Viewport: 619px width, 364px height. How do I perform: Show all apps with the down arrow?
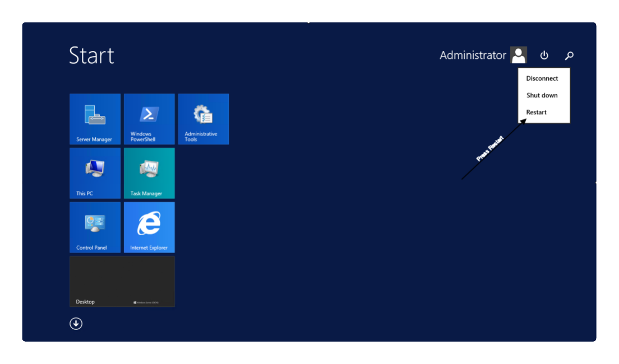tap(76, 324)
